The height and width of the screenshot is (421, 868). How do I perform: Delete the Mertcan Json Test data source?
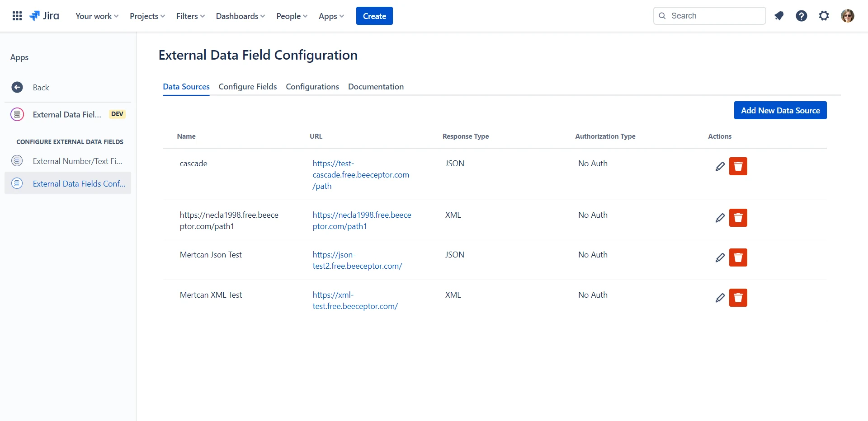(738, 257)
